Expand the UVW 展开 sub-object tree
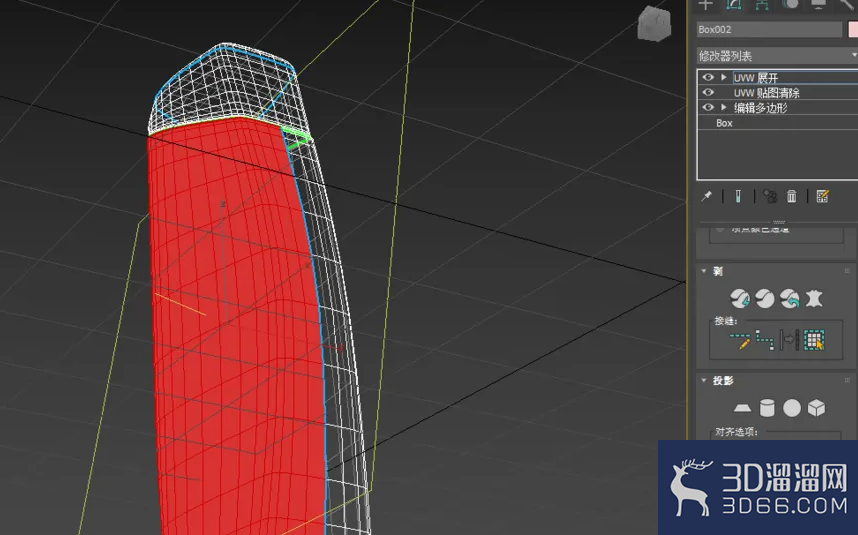Viewport: 858px width, 535px height. point(723,78)
